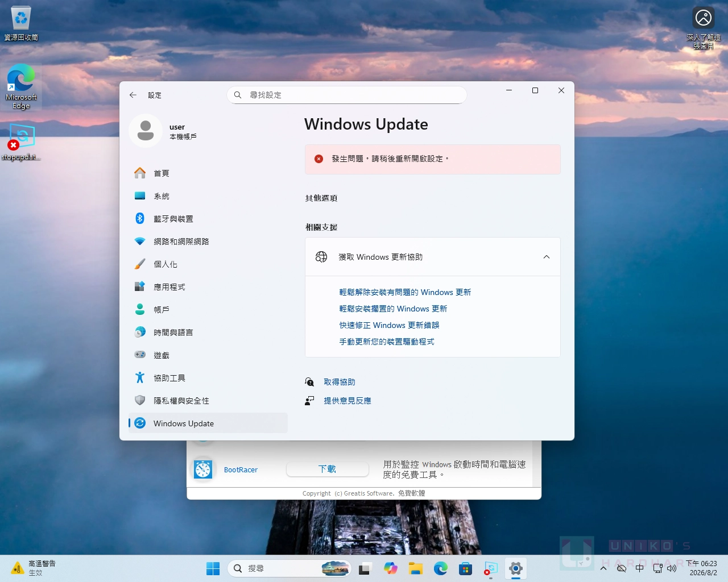728x582 pixels.
Task: Open link 輕鬆安裝擱置的 Windows 更新
Action: click(x=393, y=309)
